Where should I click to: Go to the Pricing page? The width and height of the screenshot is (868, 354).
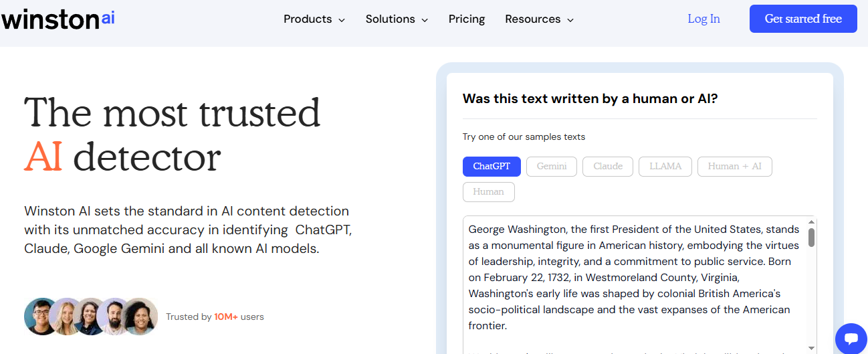(467, 19)
